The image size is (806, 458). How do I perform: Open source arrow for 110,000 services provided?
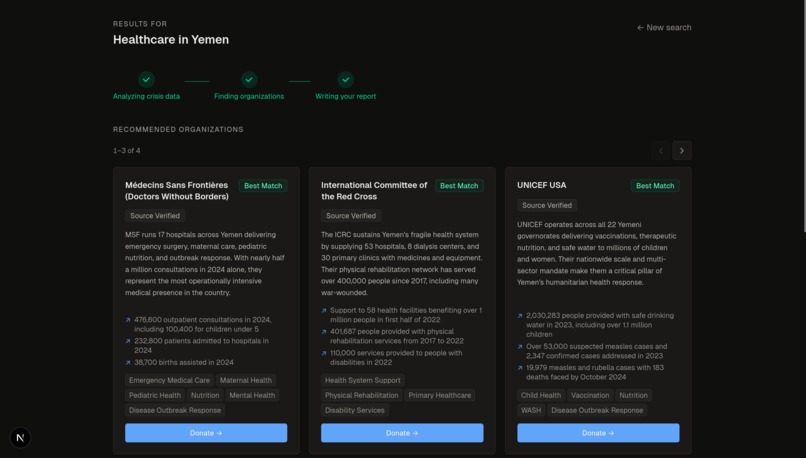pyautogui.click(x=324, y=354)
